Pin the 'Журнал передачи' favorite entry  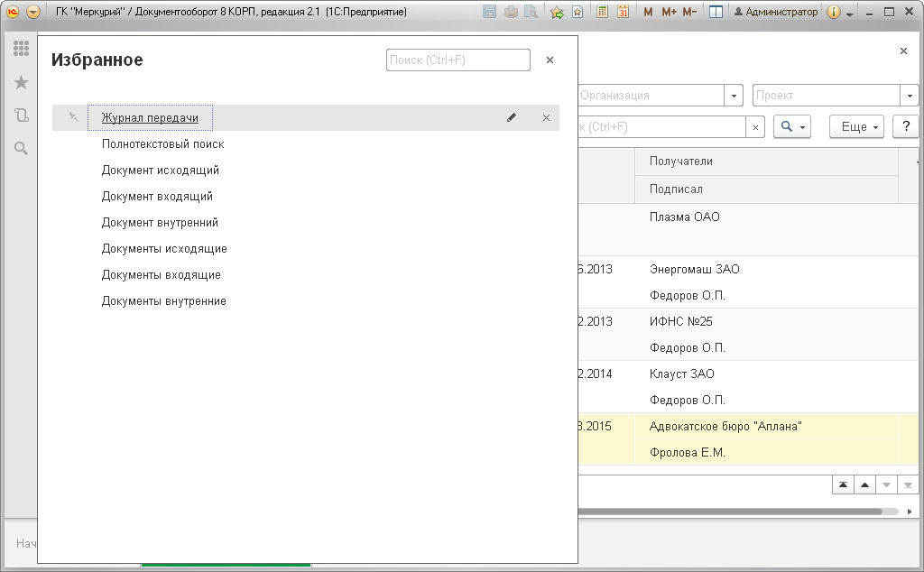click(x=73, y=117)
